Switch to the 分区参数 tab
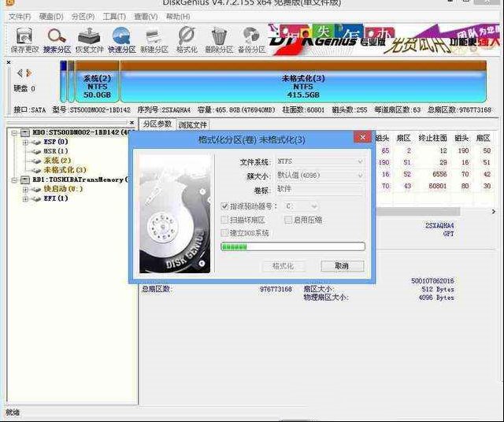This screenshot has height=422, width=504. 157,124
